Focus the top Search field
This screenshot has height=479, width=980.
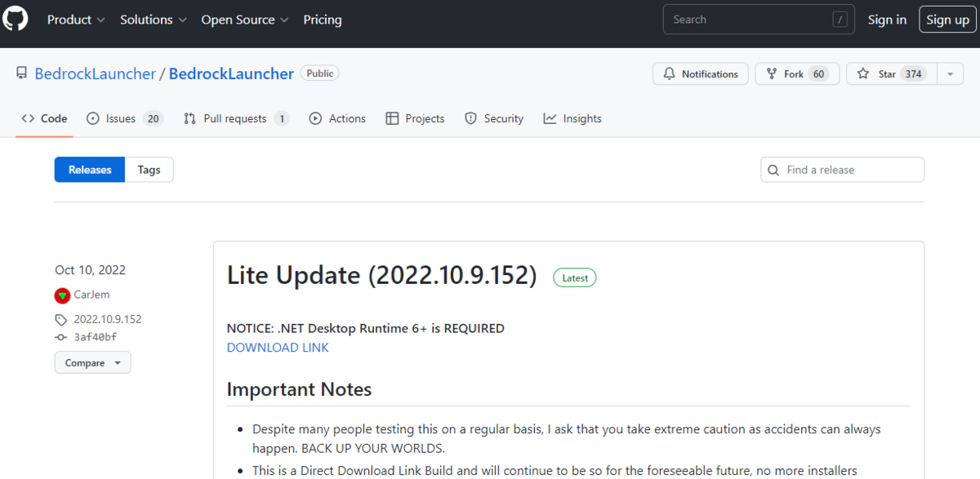pos(759,20)
